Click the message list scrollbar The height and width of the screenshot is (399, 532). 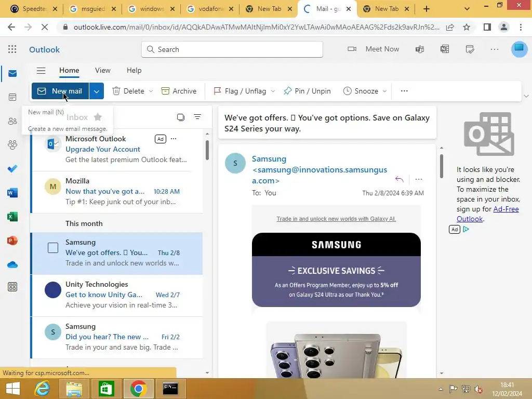[207, 150]
